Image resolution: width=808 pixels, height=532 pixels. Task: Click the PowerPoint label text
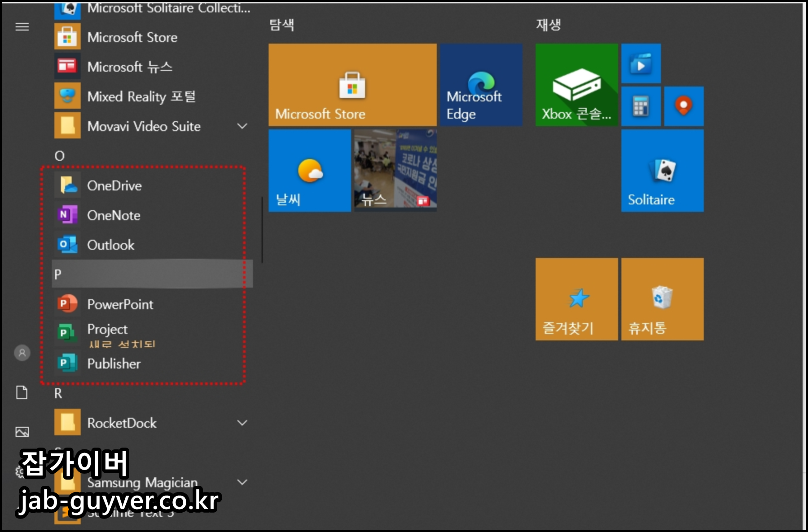pyautogui.click(x=120, y=304)
